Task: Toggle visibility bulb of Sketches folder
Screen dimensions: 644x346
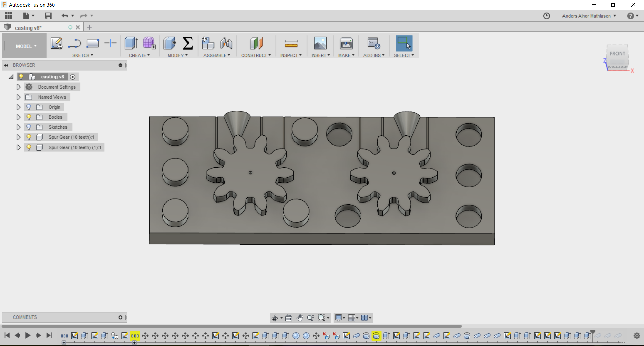Action: [x=29, y=127]
